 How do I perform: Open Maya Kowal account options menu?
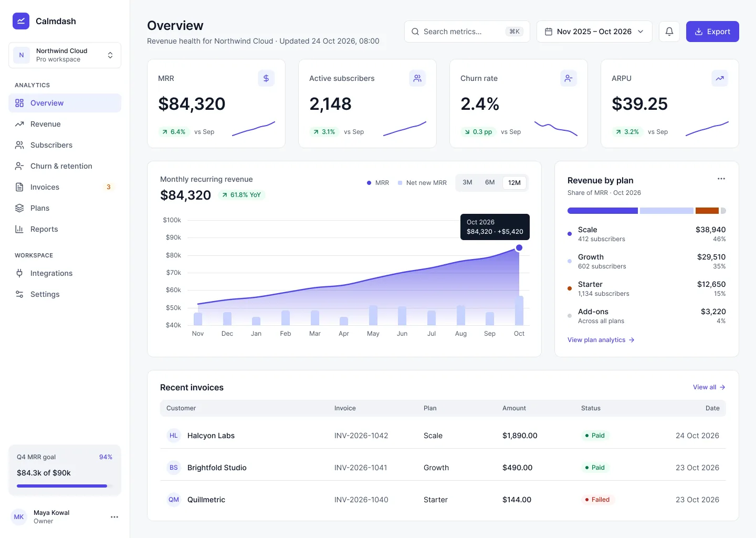click(x=114, y=517)
